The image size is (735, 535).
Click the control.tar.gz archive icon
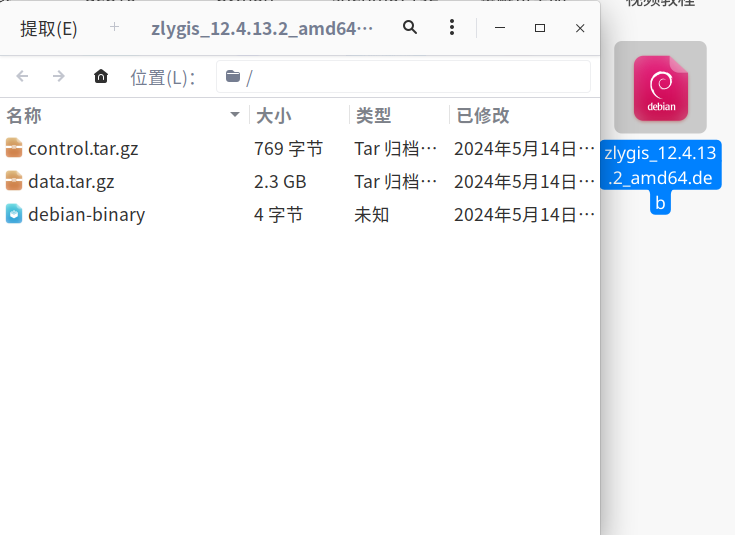click(x=14, y=148)
